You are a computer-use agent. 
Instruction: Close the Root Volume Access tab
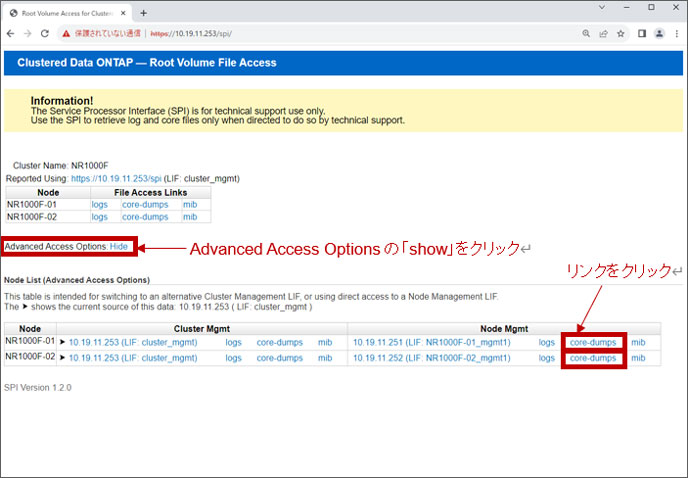point(123,13)
